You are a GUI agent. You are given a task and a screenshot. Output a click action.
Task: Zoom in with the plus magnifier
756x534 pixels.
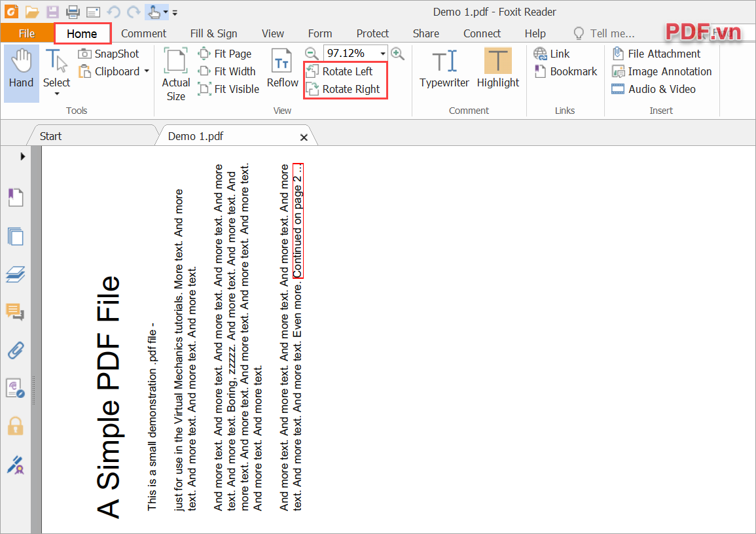(x=397, y=53)
